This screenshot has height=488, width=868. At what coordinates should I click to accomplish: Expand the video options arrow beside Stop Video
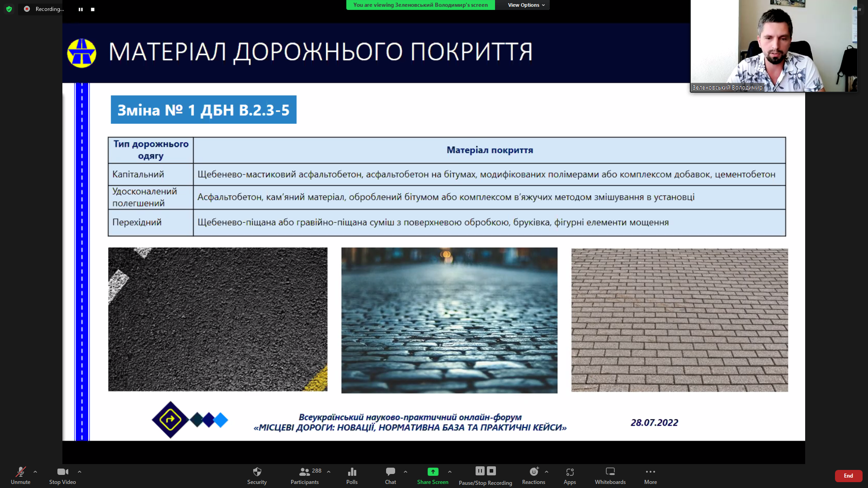click(80, 472)
